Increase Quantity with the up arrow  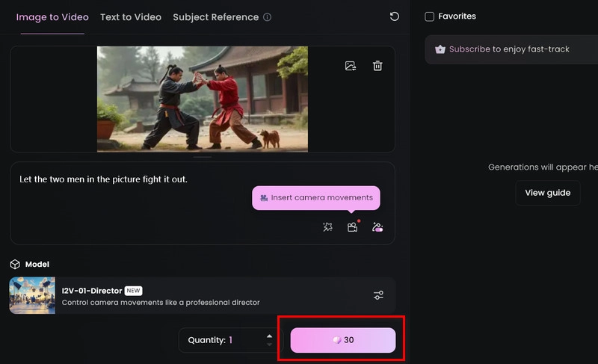[x=269, y=336]
